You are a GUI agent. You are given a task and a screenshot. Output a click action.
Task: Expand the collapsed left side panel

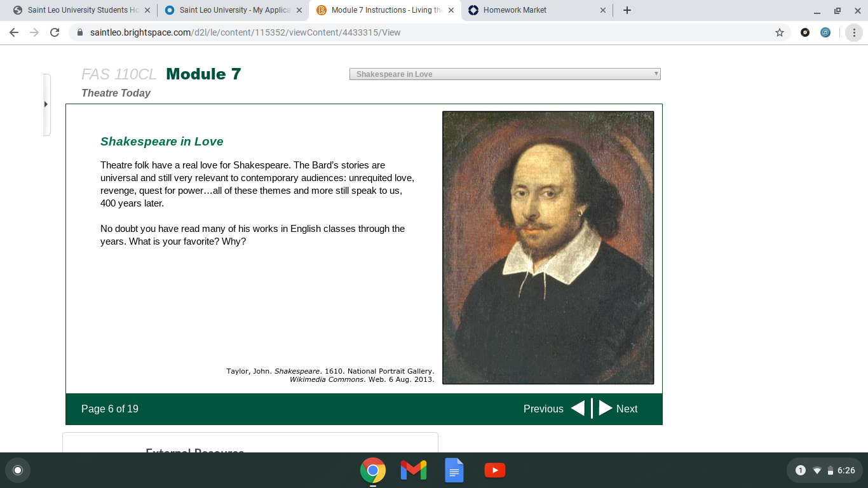(46, 105)
